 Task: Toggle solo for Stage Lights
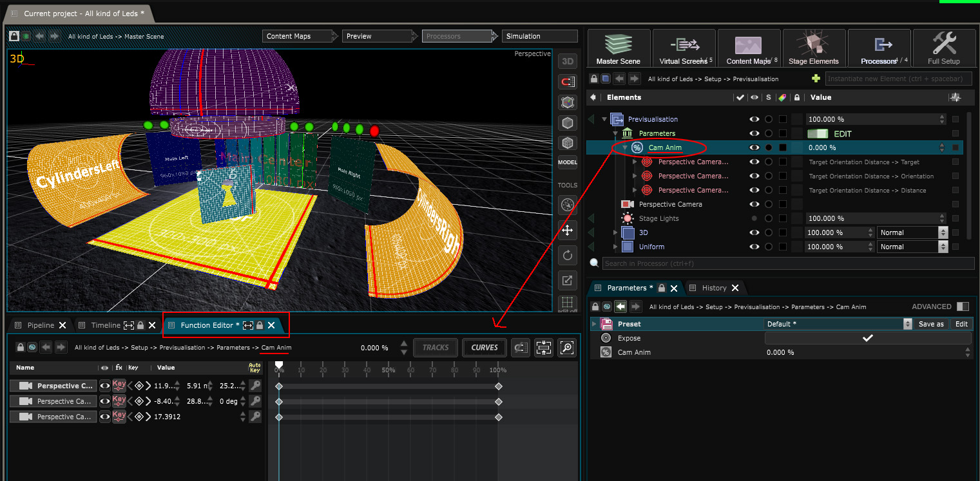point(768,218)
